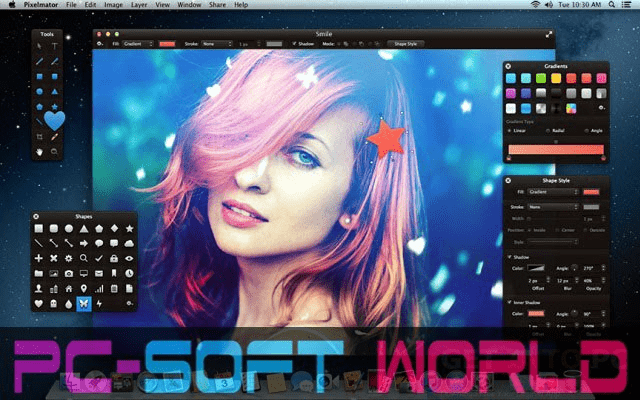This screenshot has height=400, width=640.
Task: Choose the eye shape in Shapes palette
Action: (x=129, y=258)
